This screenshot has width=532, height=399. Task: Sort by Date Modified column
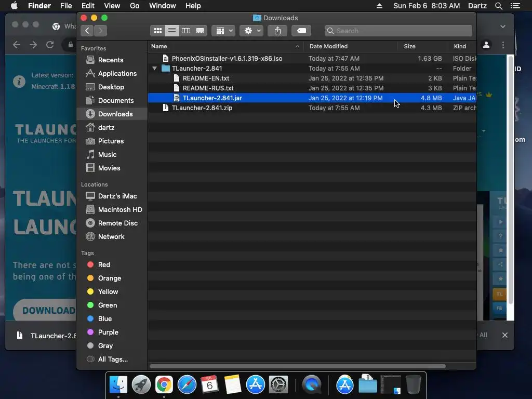pos(351,46)
